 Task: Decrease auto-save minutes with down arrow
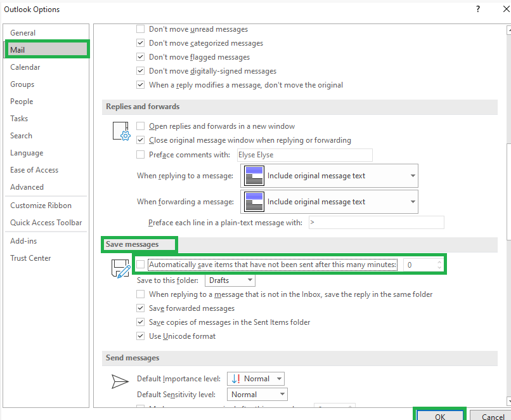[439, 267]
